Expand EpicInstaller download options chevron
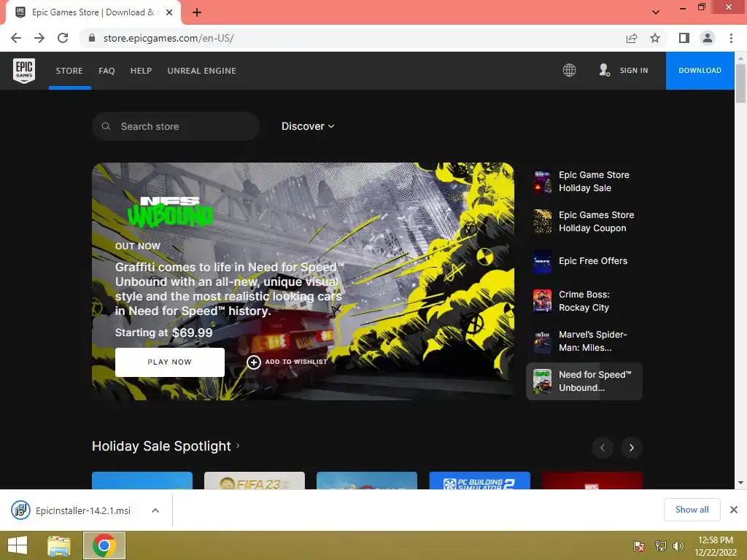 (155, 510)
